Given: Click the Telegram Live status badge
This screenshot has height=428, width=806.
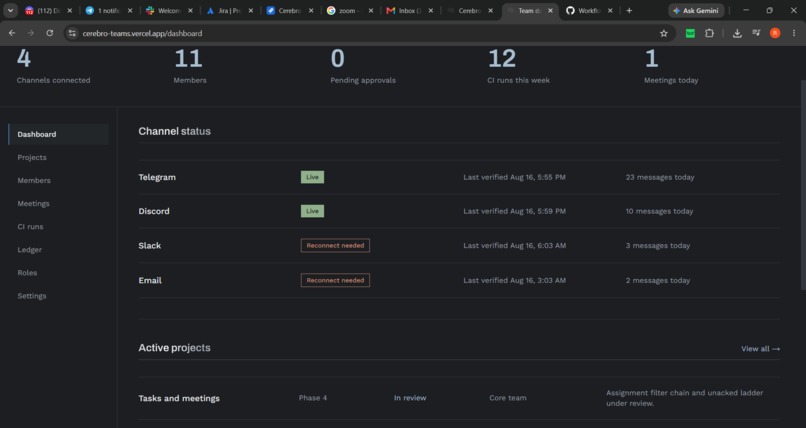Looking at the screenshot, I should 312,177.
